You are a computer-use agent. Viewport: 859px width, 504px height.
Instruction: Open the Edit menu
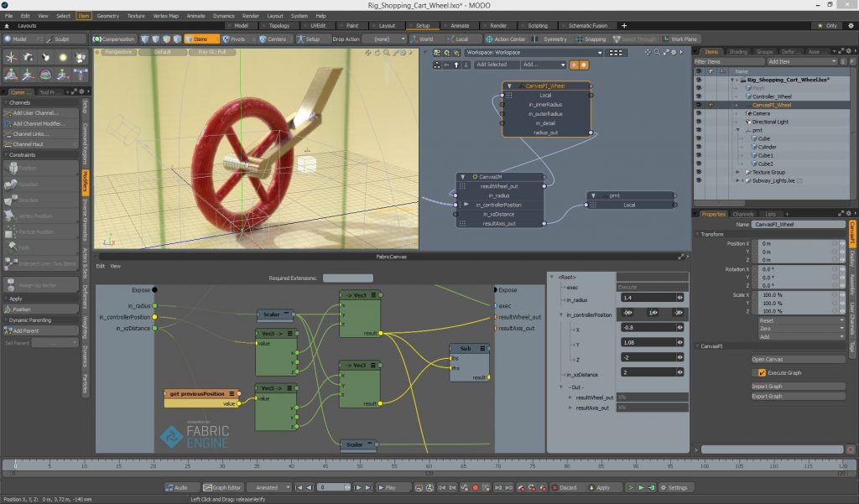pyautogui.click(x=25, y=16)
